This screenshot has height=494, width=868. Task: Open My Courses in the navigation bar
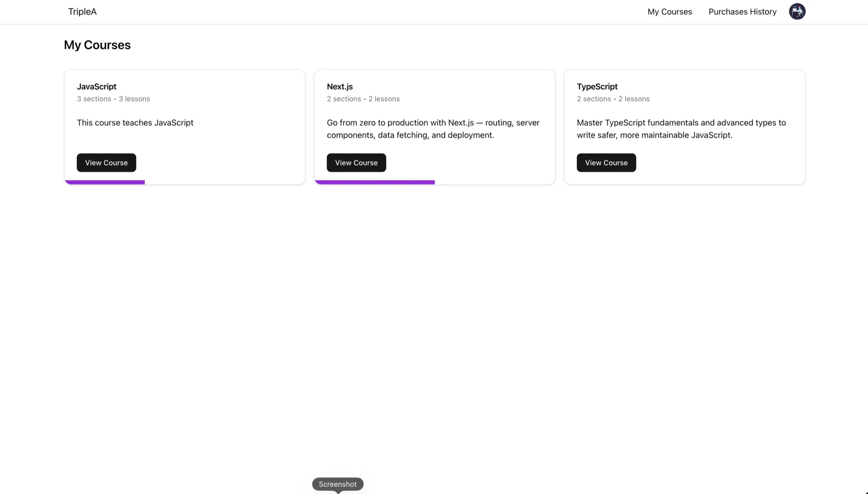[x=669, y=12]
